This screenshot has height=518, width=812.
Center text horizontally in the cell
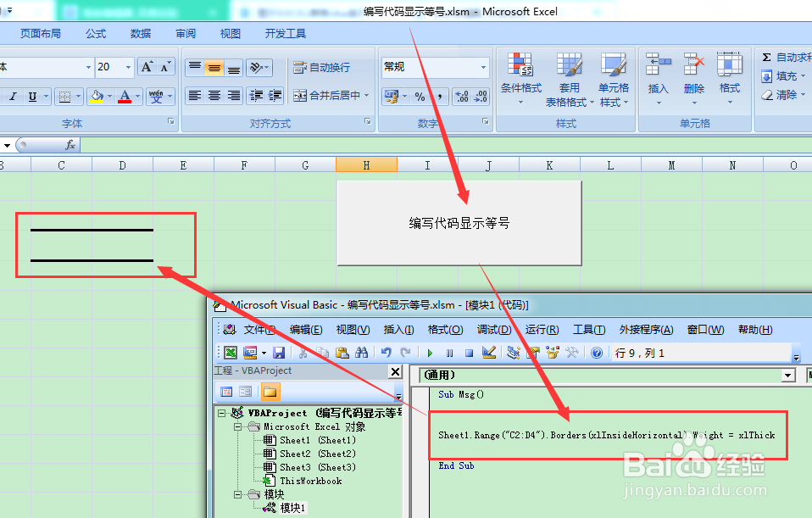point(214,96)
